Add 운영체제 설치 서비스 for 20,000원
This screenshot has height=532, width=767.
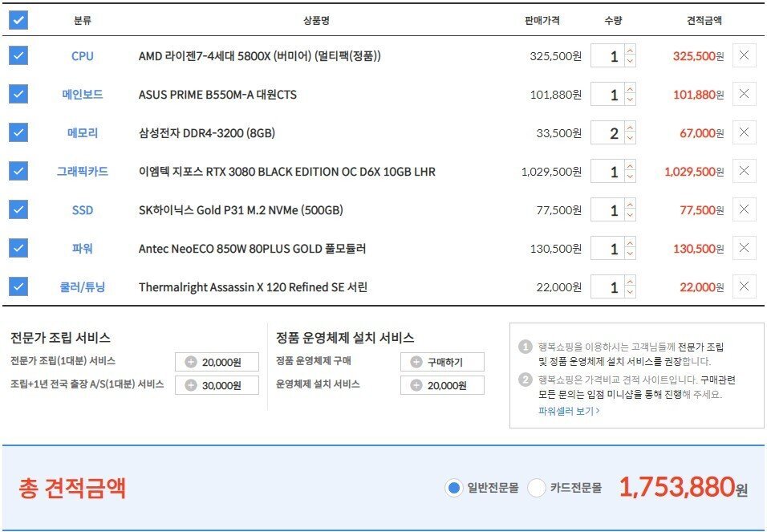(442, 385)
